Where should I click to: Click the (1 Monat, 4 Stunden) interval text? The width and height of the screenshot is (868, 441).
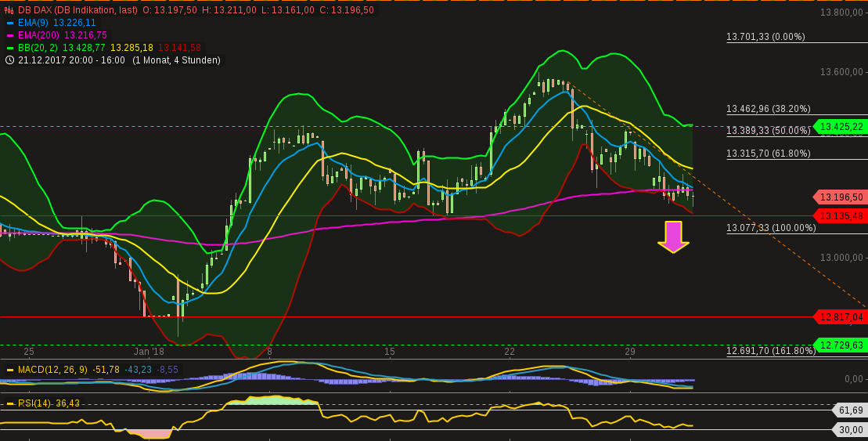click(176, 60)
